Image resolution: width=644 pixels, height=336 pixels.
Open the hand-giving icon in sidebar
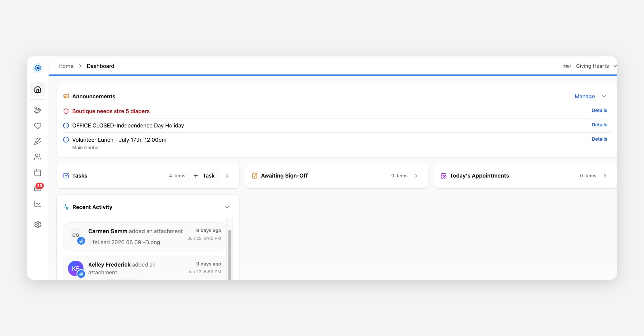tap(38, 110)
